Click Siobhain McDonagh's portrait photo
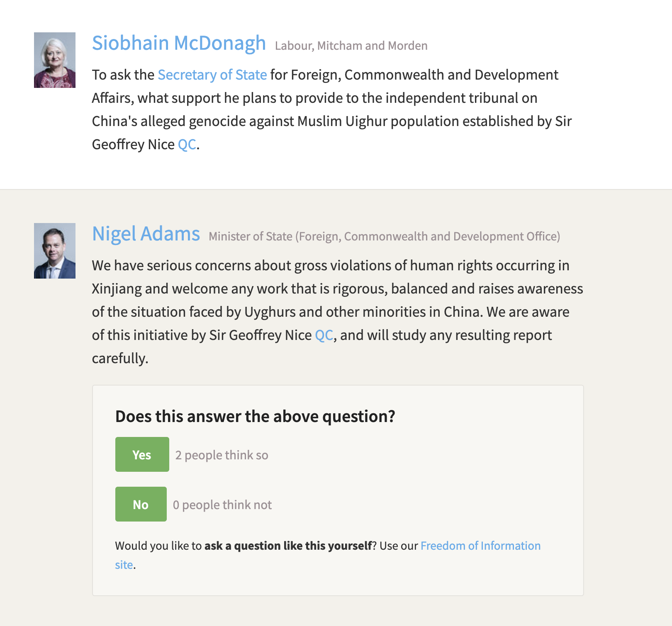Screen dimensions: 672x626 coord(55,60)
